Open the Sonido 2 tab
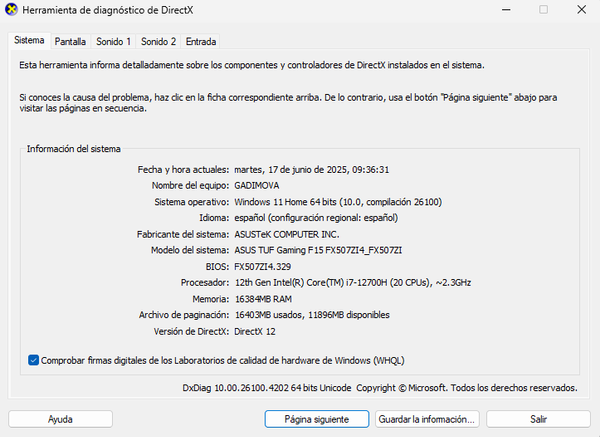Viewport: 600px width, 437px height. click(158, 41)
